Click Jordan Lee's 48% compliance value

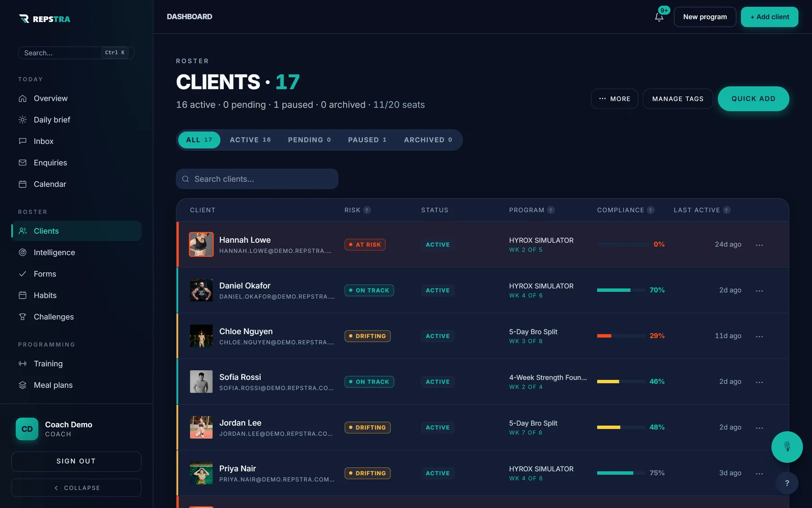(657, 427)
